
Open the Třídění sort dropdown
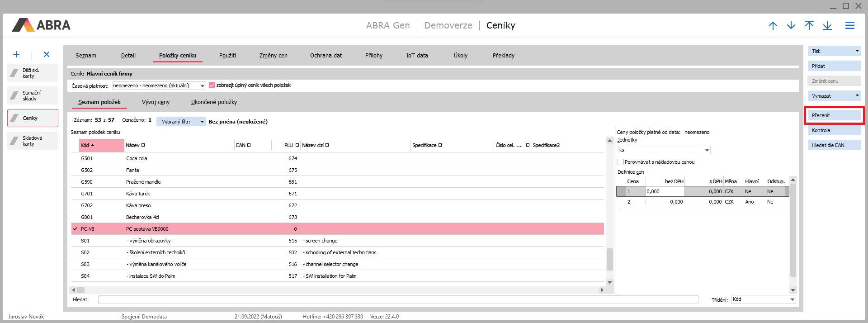[792, 299]
